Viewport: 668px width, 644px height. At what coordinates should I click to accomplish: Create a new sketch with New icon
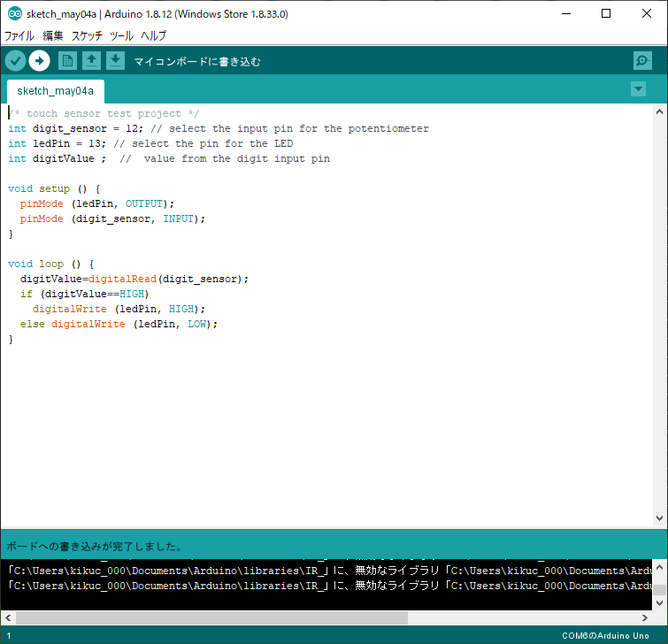click(67, 60)
